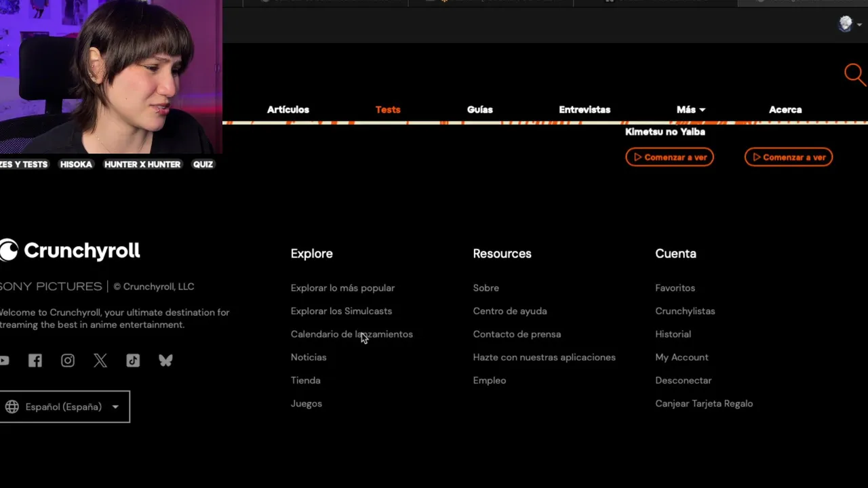Open Crunchyroll's Bluesky butterfly icon
Screen dimensions: 868x488
(x=165, y=361)
